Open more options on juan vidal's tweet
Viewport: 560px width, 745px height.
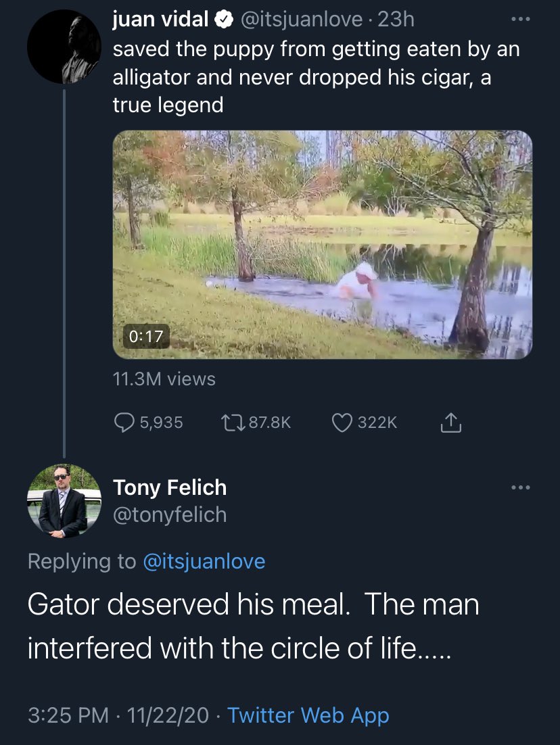(x=521, y=19)
